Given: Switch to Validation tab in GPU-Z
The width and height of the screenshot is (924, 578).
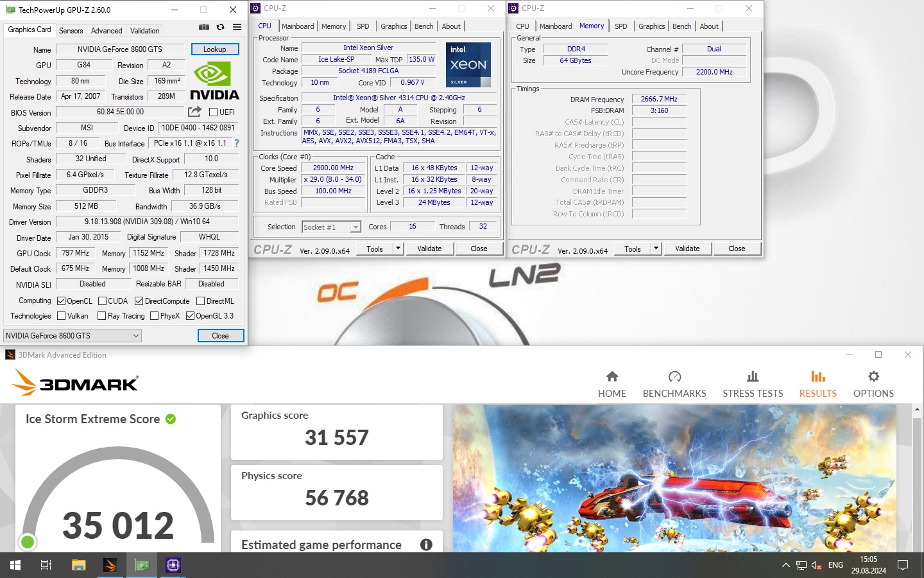Looking at the screenshot, I should click(x=145, y=31).
